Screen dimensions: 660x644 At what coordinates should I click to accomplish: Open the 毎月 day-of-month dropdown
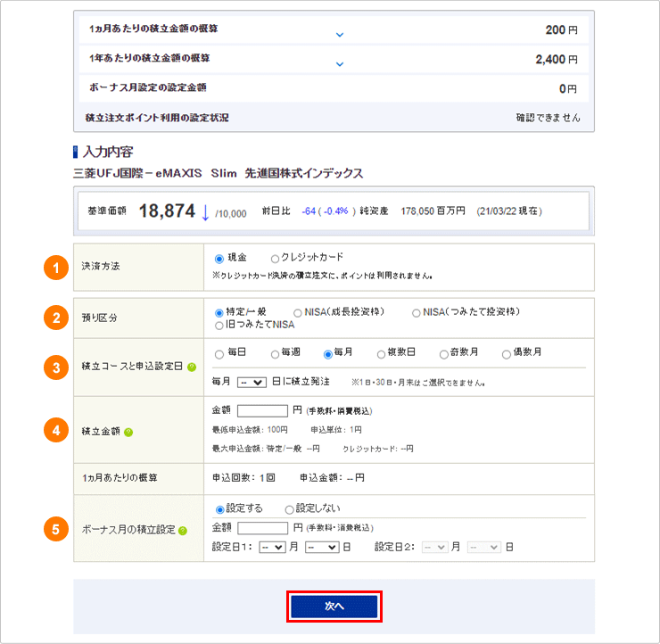click(x=252, y=382)
